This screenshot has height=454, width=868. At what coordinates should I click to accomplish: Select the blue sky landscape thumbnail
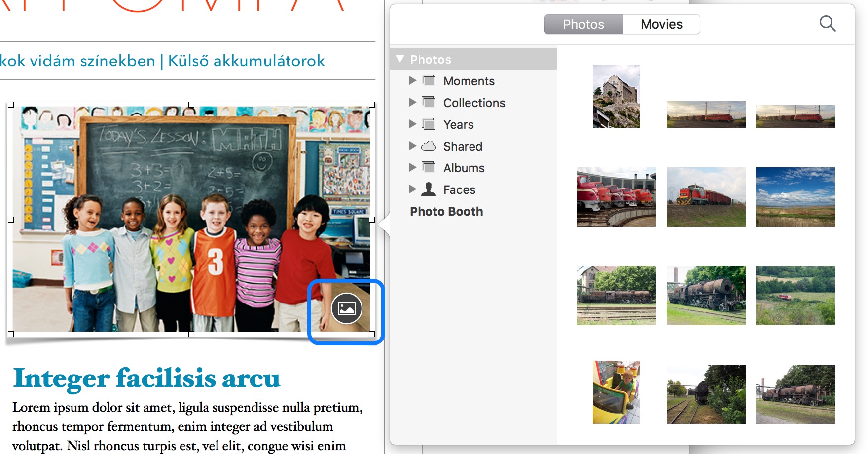coord(795,197)
